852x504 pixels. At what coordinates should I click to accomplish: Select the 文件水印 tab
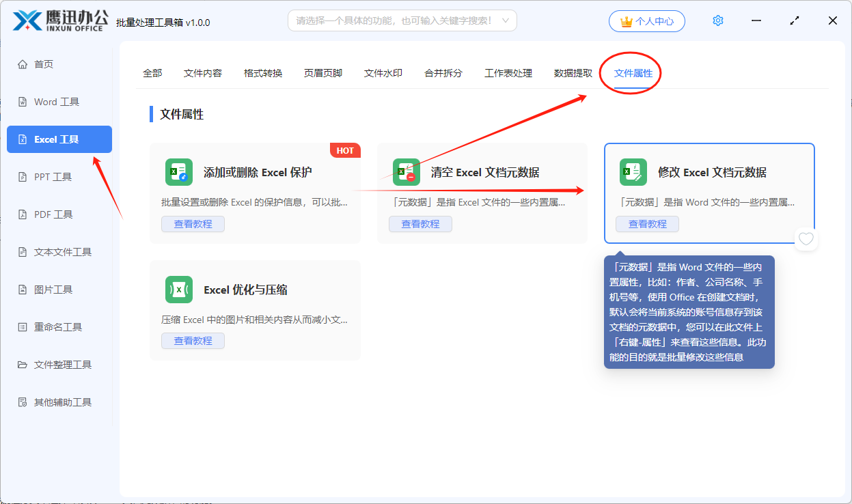(x=383, y=73)
